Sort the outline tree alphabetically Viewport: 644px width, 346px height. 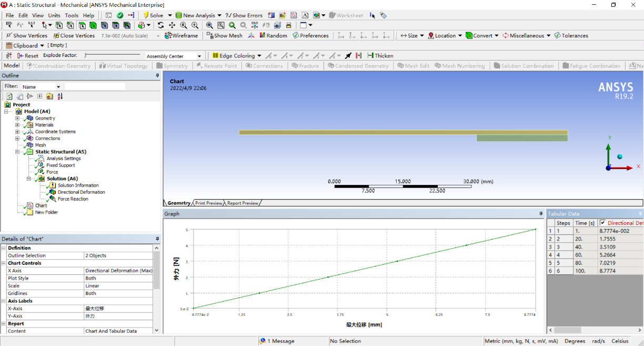(60, 96)
